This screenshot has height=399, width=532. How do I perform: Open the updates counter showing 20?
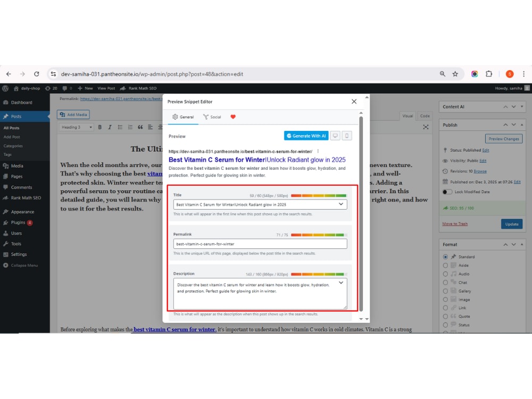tap(51, 88)
